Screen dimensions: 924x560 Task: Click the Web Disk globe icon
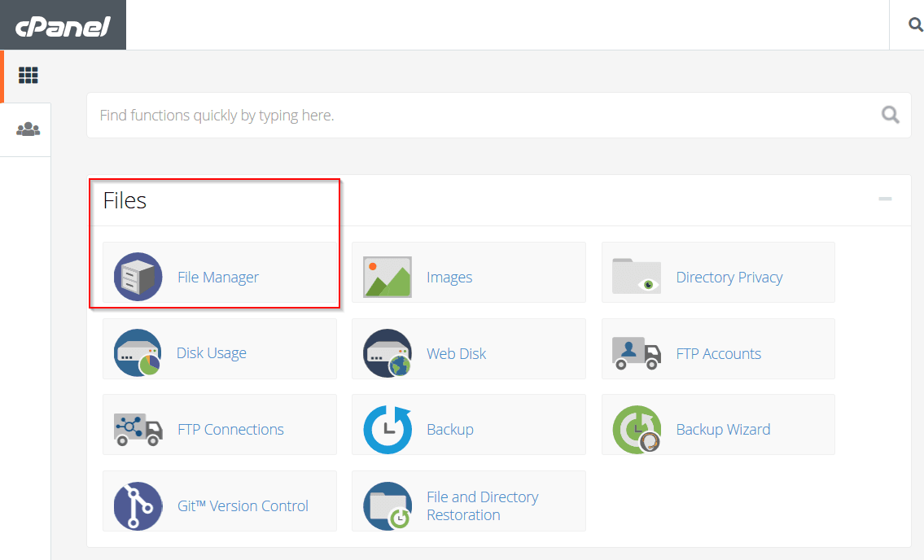point(388,352)
